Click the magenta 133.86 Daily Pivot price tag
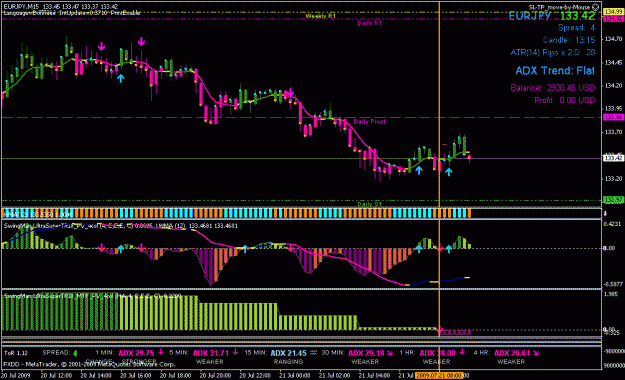625x380 pixels. click(x=613, y=117)
